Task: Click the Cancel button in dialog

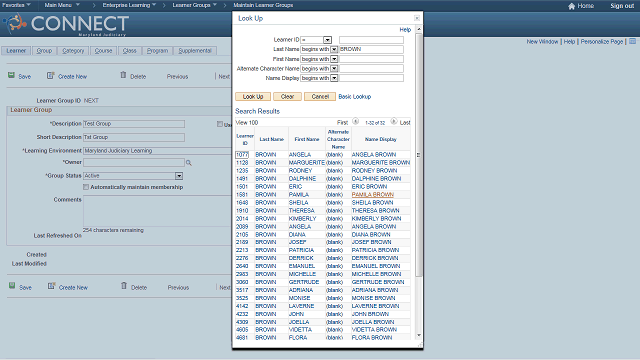Action: tap(320, 97)
